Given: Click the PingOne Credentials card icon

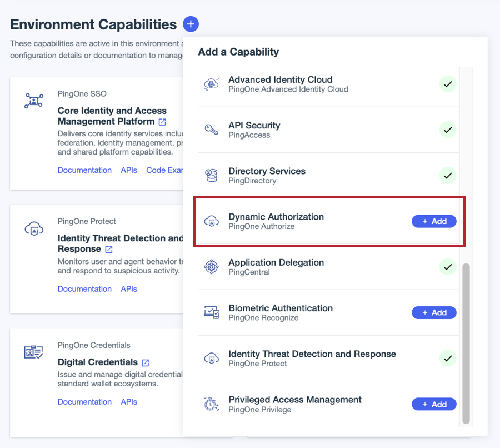Looking at the screenshot, I should 34,352.
